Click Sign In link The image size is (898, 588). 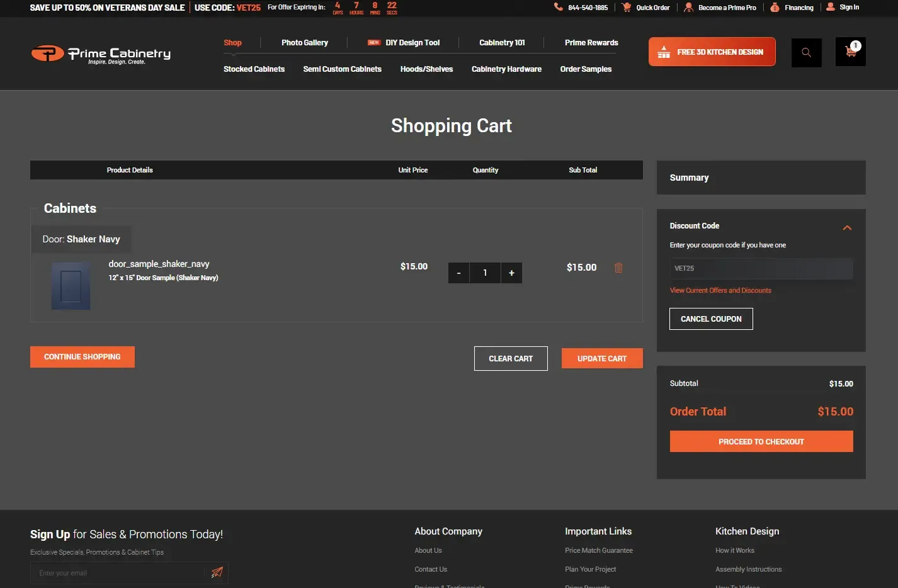coord(849,8)
